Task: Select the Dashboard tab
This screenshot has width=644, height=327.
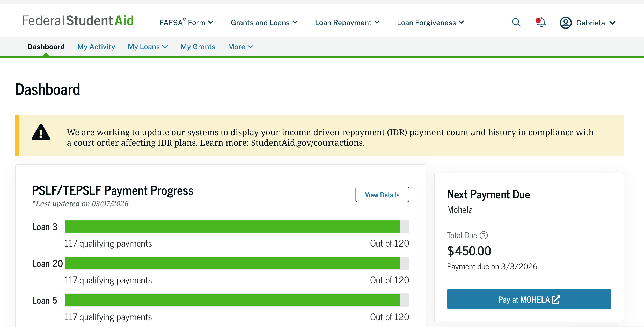Action: 46,47
